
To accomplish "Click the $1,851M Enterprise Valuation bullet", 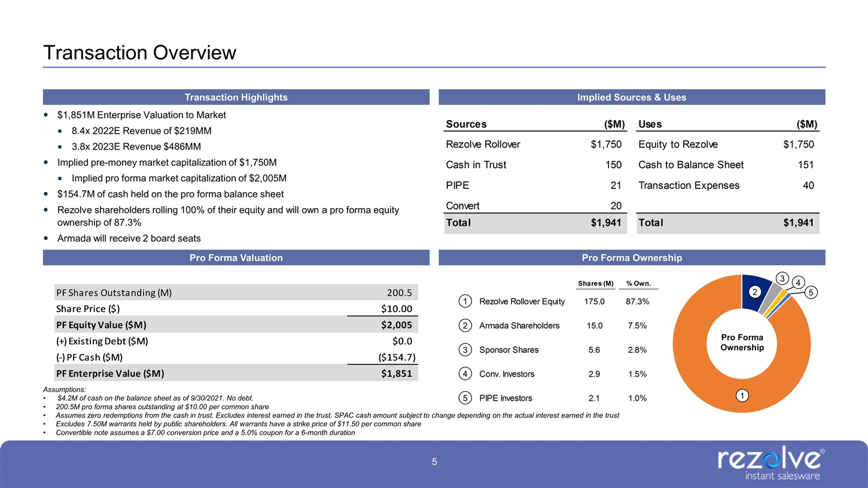I will [141, 115].
